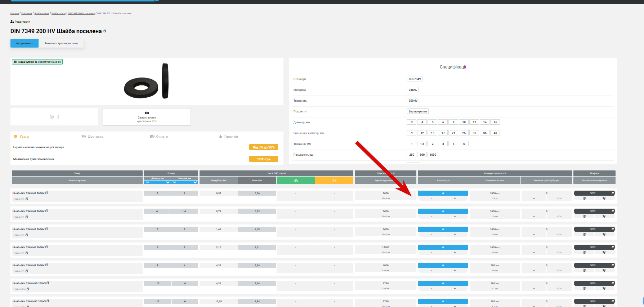644x307 pixels.
Task: Increase quantity for the M3 washer
Action: (455, 199)
